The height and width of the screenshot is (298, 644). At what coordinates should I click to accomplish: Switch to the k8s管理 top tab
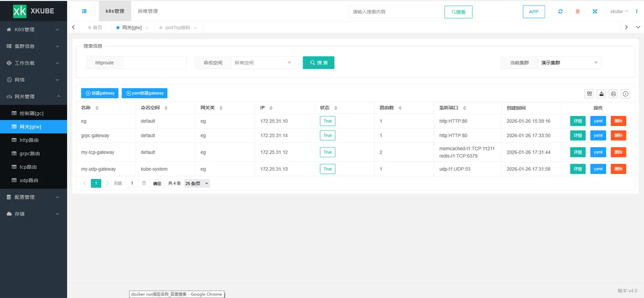[115, 11]
